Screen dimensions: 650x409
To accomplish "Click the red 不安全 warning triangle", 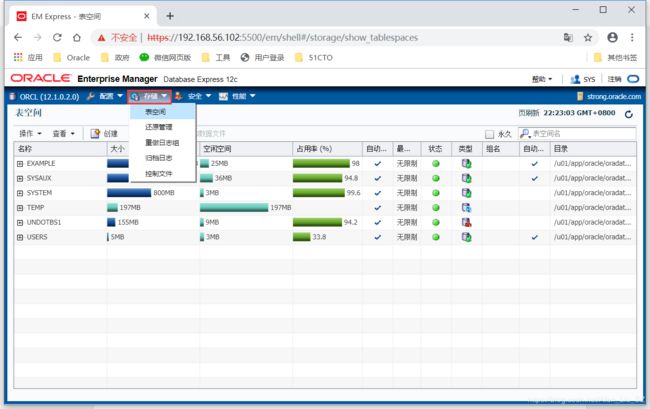I will [102, 38].
